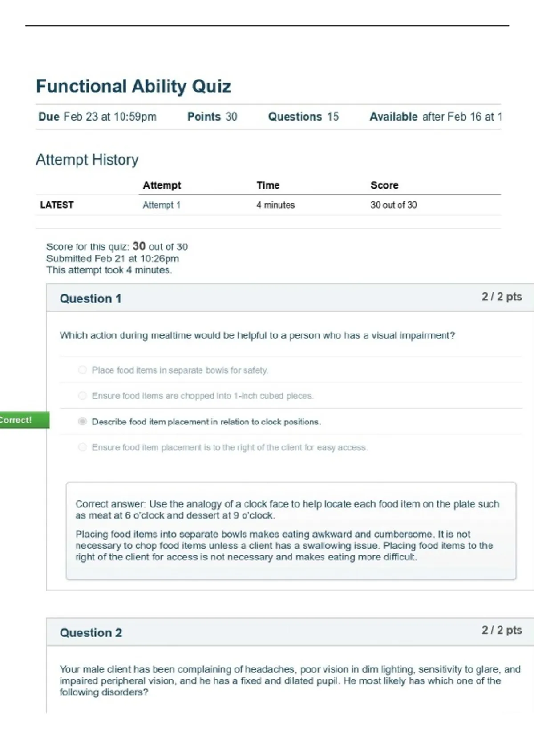Click the Attempt column header
This screenshot has width=534, height=756.
click(162, 185)
